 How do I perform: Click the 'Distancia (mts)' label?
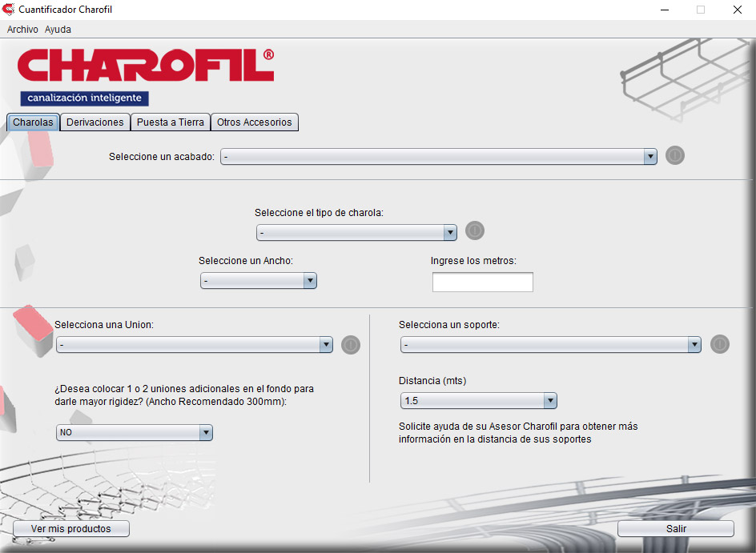[x=432, y=381]
